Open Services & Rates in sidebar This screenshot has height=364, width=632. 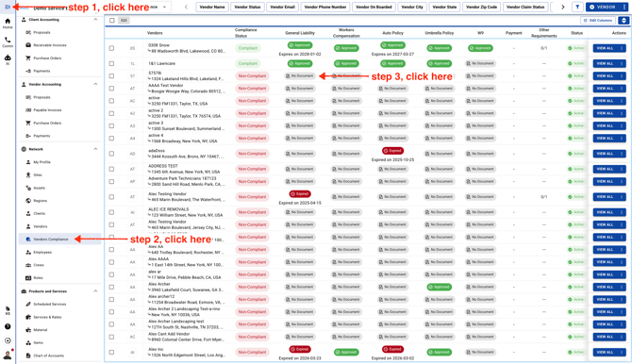pos(47,317)
